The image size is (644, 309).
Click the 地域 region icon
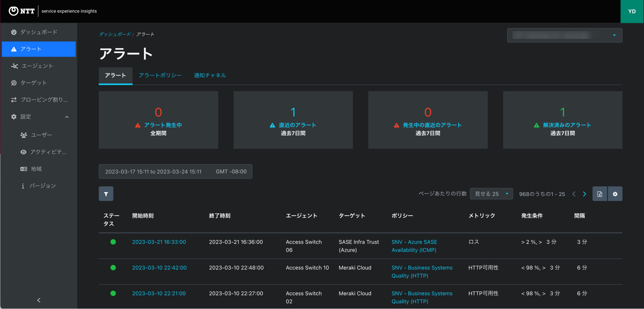[23, 169]
